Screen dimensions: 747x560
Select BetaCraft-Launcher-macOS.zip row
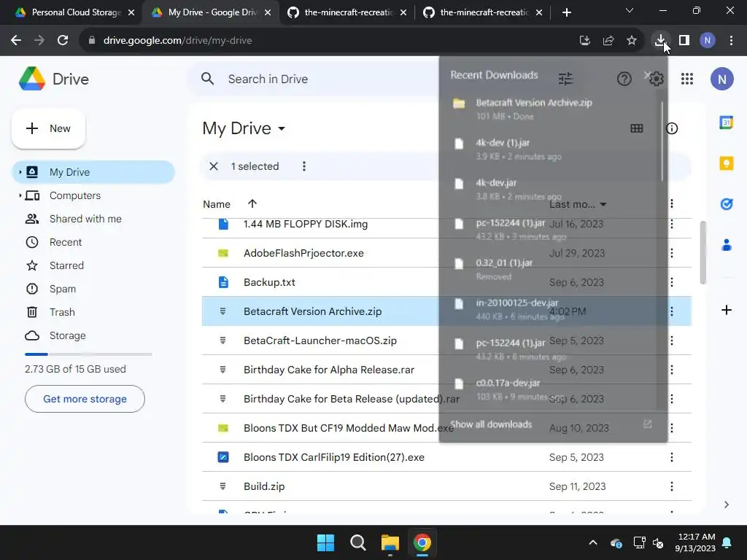(x=446, y=341)
